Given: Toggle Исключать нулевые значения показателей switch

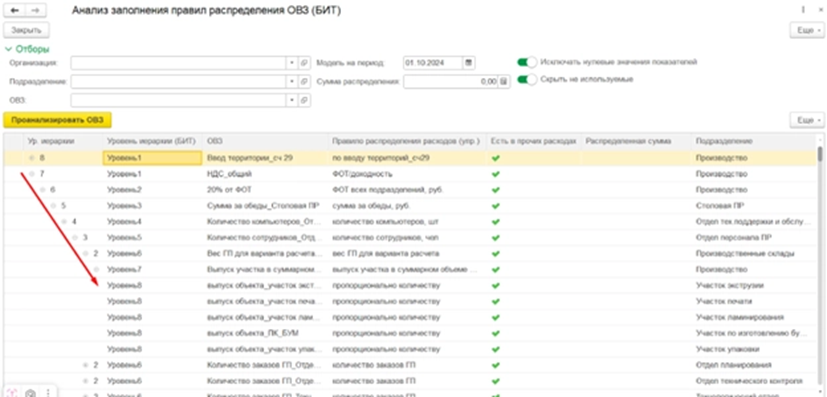Looking at the screenshot, I should (527, 62).
